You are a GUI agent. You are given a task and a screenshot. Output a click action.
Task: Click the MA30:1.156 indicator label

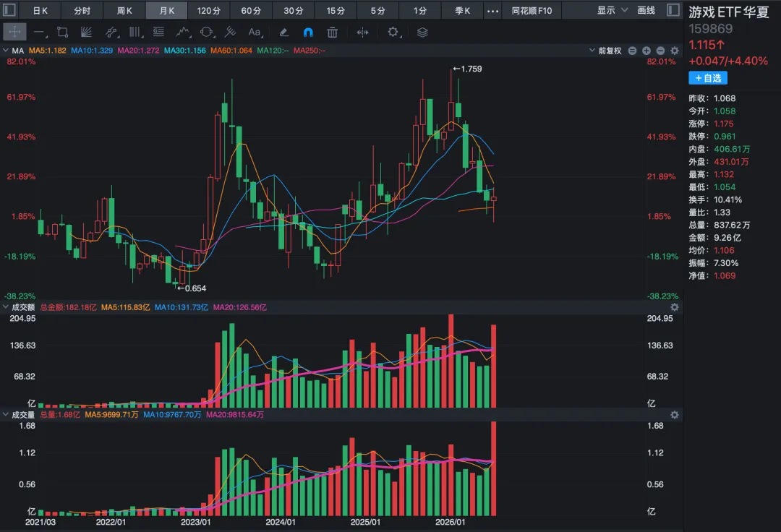(185, 51)
